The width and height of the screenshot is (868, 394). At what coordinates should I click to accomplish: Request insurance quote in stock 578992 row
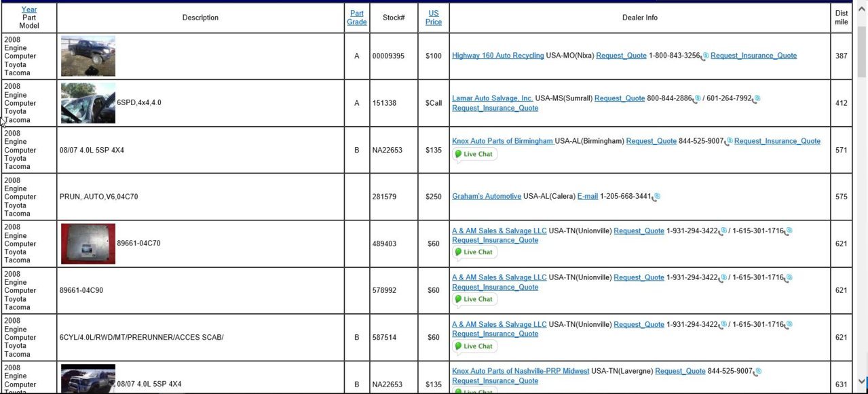495,287
